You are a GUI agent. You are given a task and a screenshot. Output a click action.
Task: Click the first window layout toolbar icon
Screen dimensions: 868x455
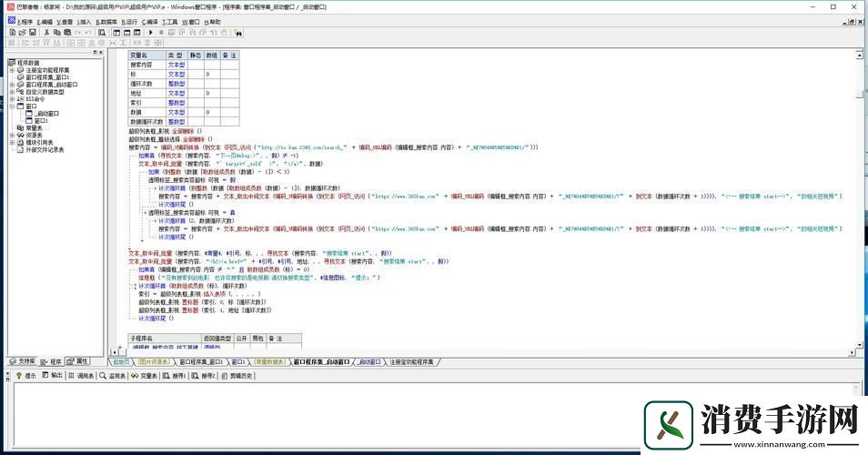[116, 33]
